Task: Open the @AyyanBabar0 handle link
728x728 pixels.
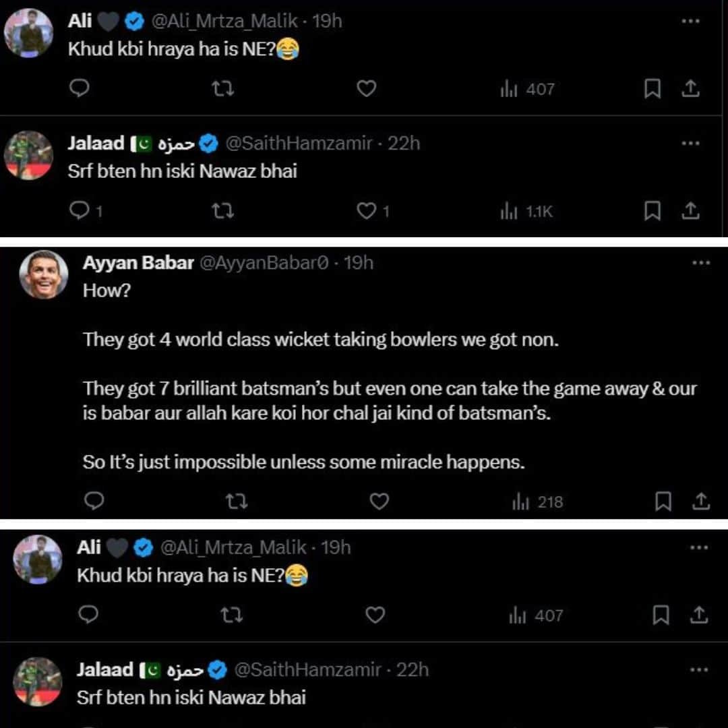Action: coord(264,263)
